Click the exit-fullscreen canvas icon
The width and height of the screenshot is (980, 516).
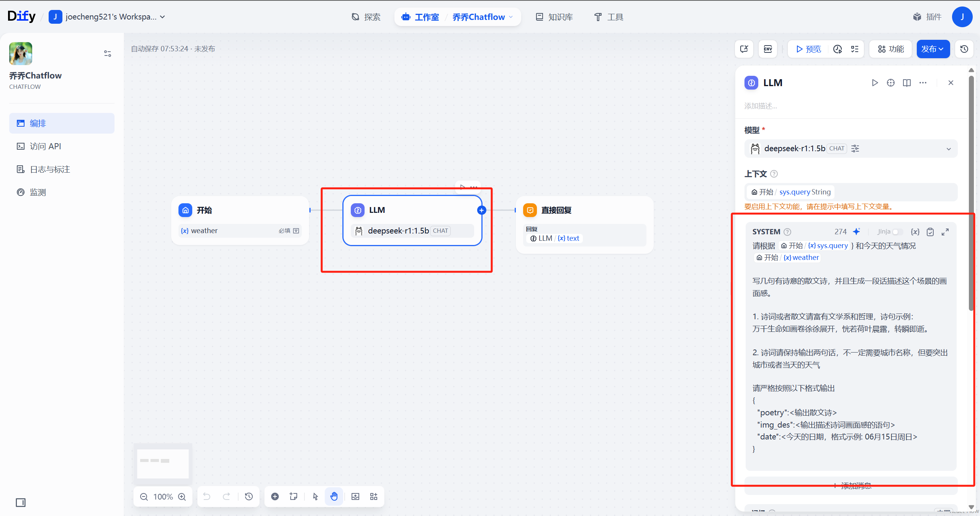(x=744, y=49)
